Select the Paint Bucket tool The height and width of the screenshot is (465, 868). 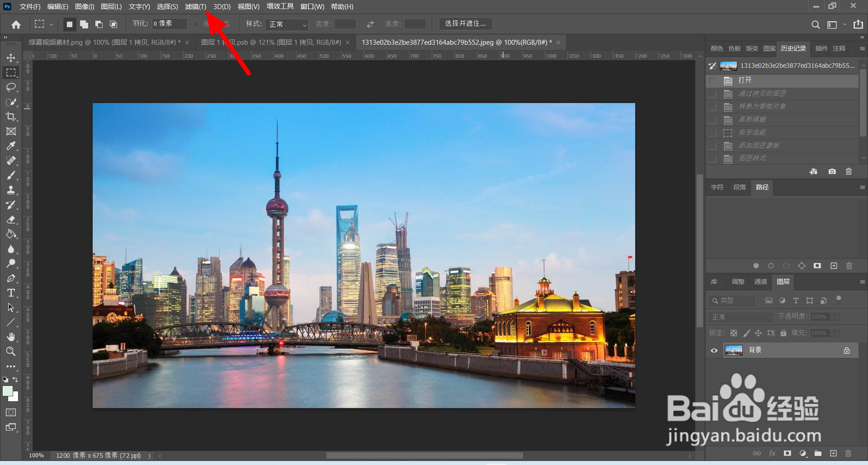coord(11,234)
